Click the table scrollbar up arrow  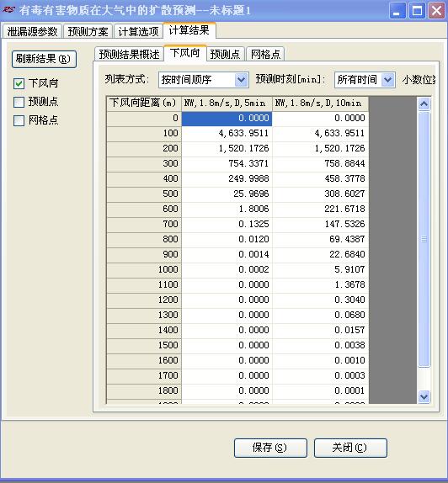[424, 103]
